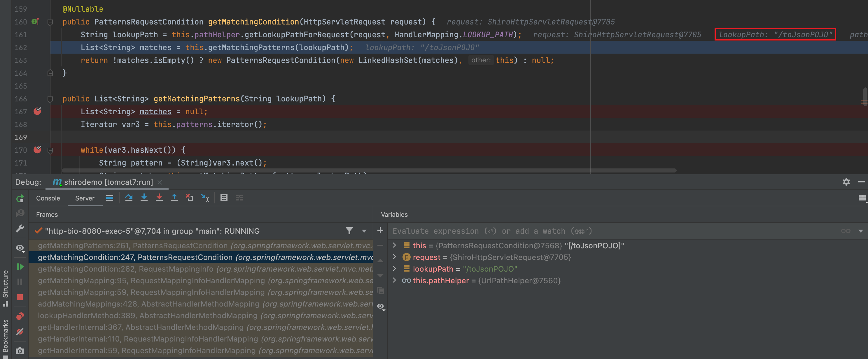The width and height of the screenshot is (868, 359).
Task: Step Into the method call
Action: 144,198
